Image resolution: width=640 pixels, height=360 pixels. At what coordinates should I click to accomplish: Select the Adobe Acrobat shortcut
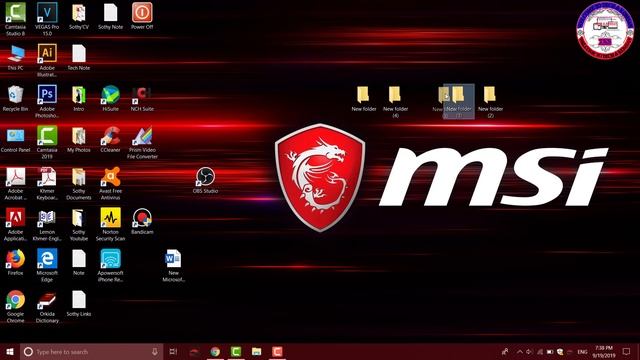pos(16,177)
